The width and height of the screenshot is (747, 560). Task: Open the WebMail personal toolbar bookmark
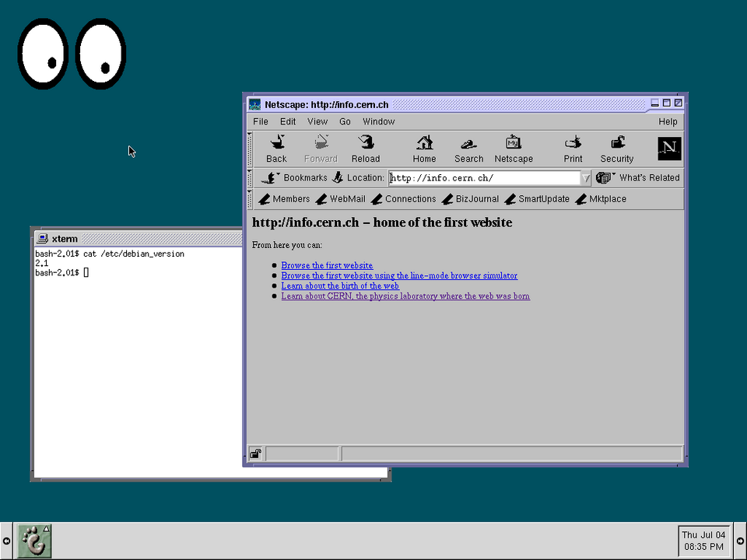pos(341,199)
